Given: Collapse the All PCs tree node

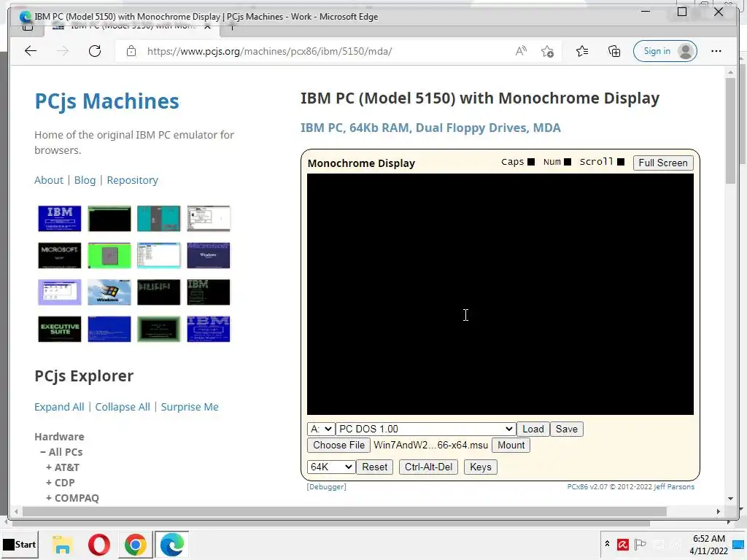Looking at the screenshot, I should coord(61,452).
